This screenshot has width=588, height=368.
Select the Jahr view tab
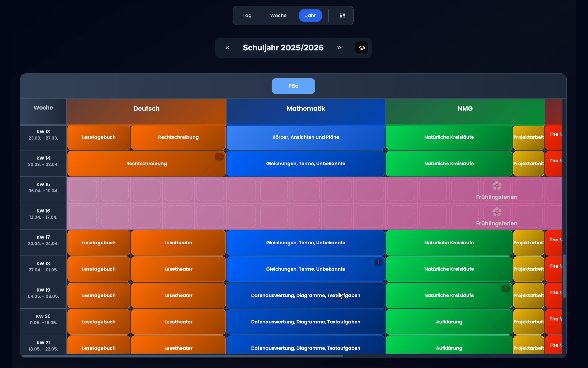pos(310,16)
